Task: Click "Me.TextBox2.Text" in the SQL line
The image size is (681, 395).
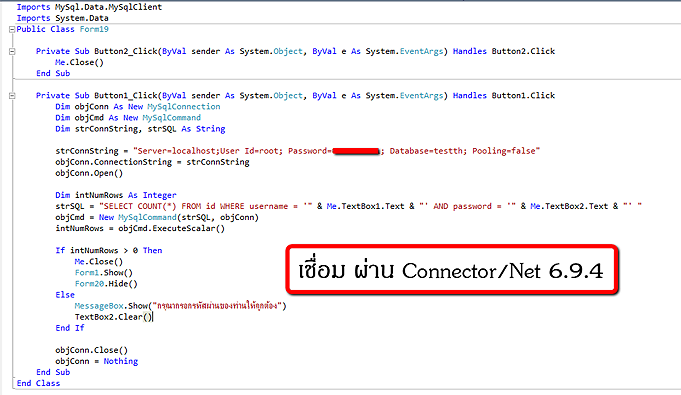Action: (x=569, y=206)
